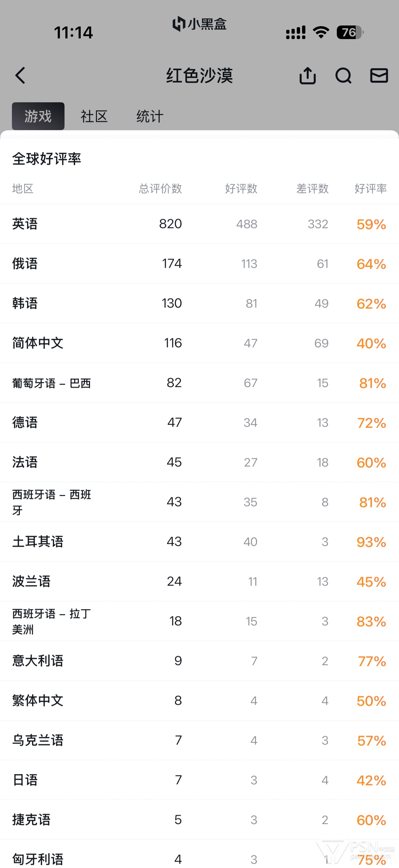Tap the 差评数 column header

tap(312, 188)
